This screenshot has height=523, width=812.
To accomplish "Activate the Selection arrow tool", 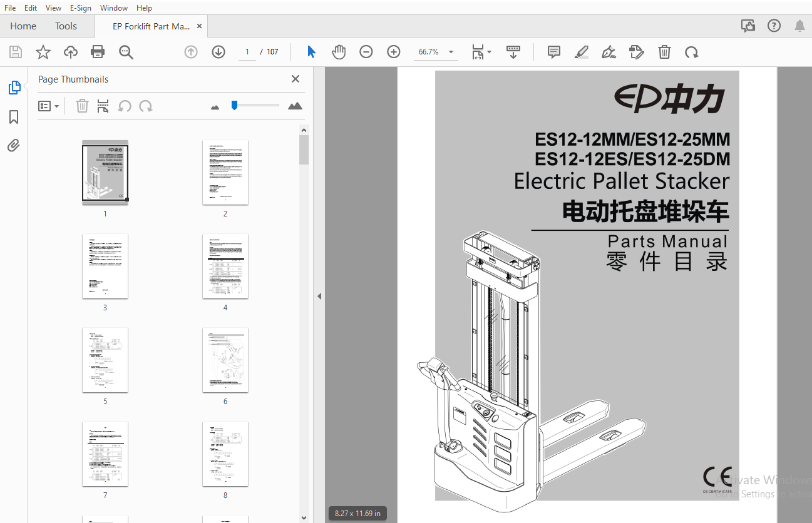I will [x=311, y=52].
